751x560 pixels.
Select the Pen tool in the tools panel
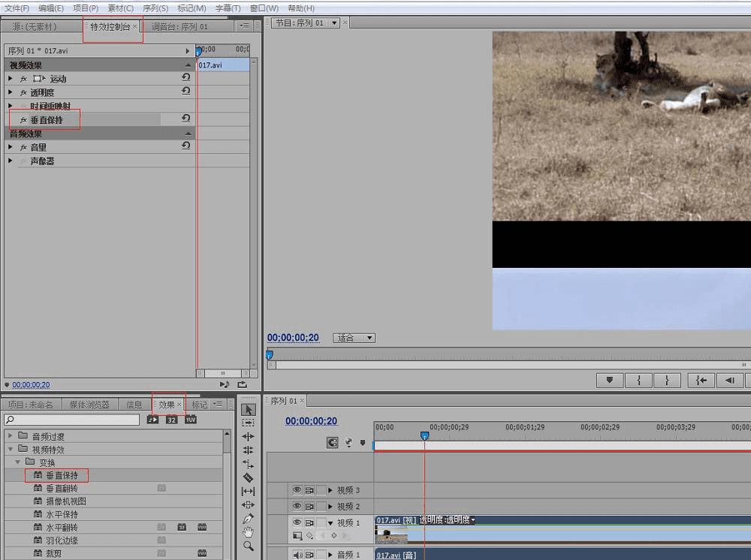[x=249, y=518]
